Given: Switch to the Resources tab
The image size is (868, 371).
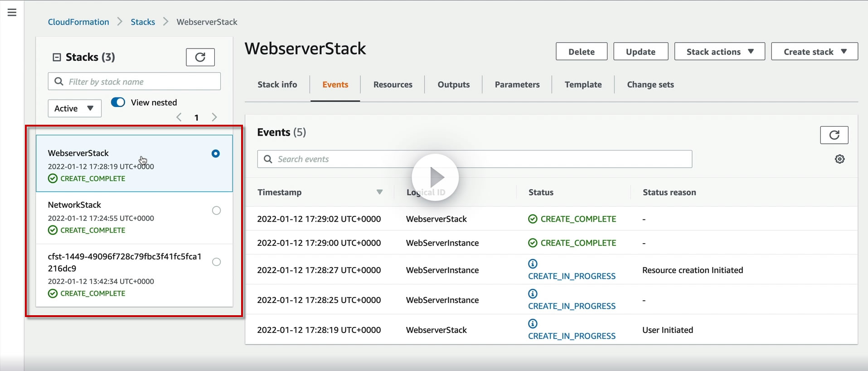Looking at the screenshot, I should (x=393, y=85).
